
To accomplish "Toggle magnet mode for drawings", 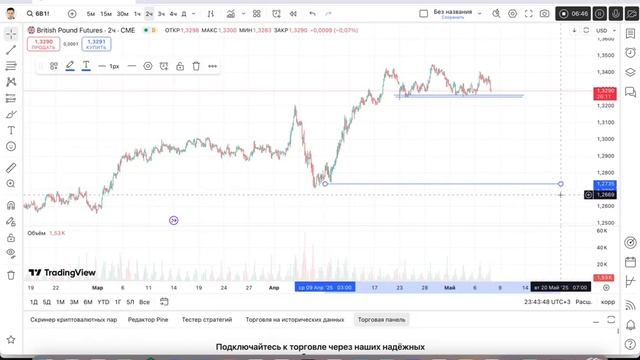I will (11, 205).
